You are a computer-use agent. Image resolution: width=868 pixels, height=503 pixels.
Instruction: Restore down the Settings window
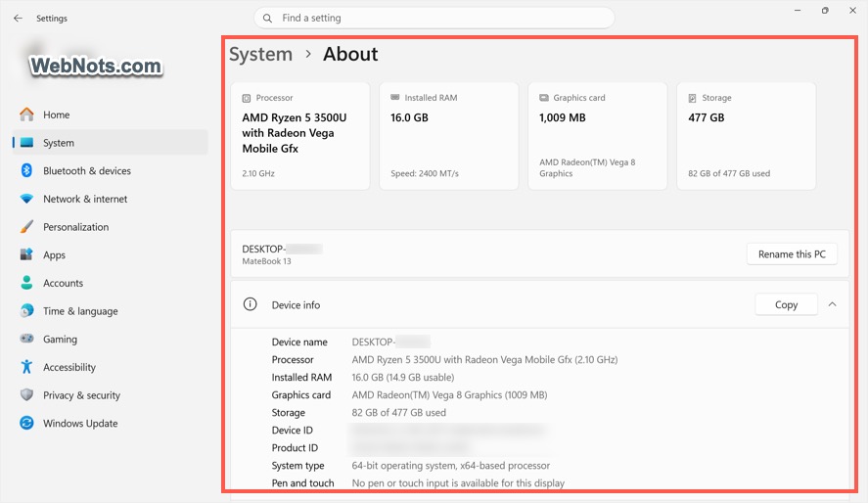pyautogui.click(x=825, y=11)
